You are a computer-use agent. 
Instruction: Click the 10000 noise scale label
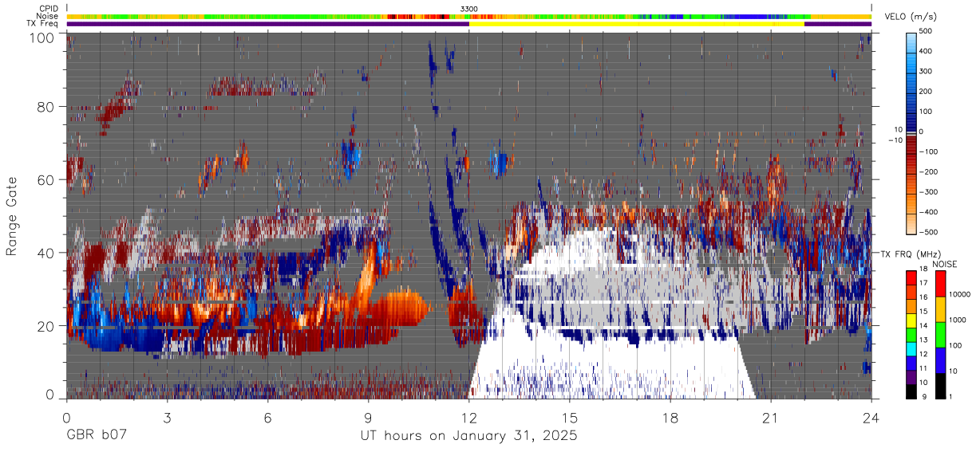tap(960, 295)
